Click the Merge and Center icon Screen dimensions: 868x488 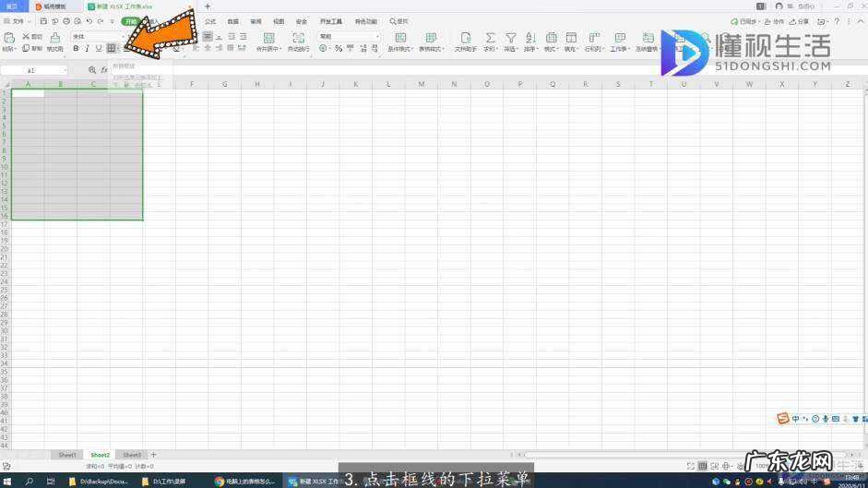click(x=268, y=38)
